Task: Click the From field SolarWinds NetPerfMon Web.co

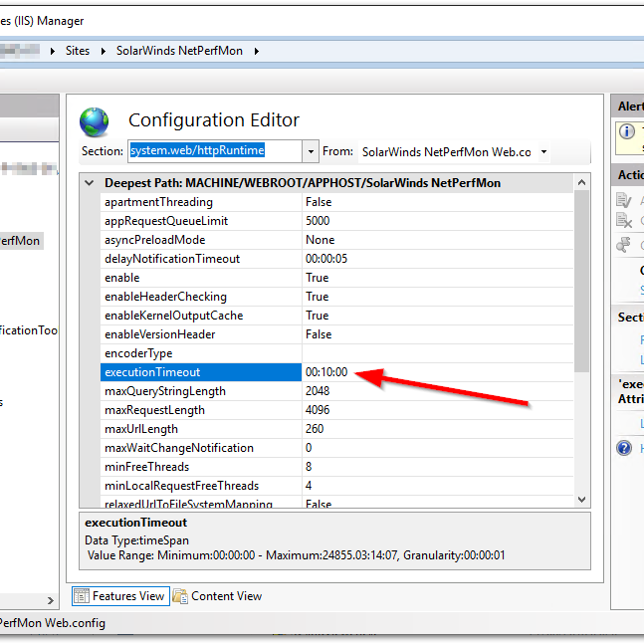Action: tap(447, 152)
